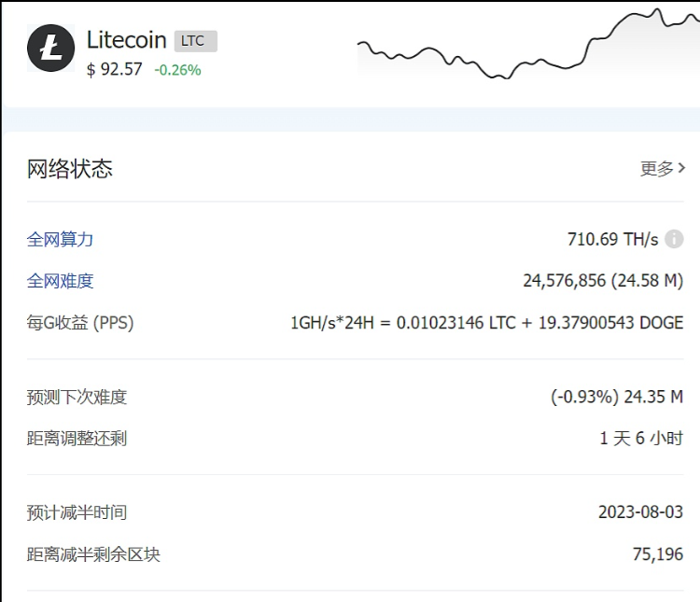The image size is (700, 602).
Task: Click the Litecoin logo icon
Action: pos(51,48)
